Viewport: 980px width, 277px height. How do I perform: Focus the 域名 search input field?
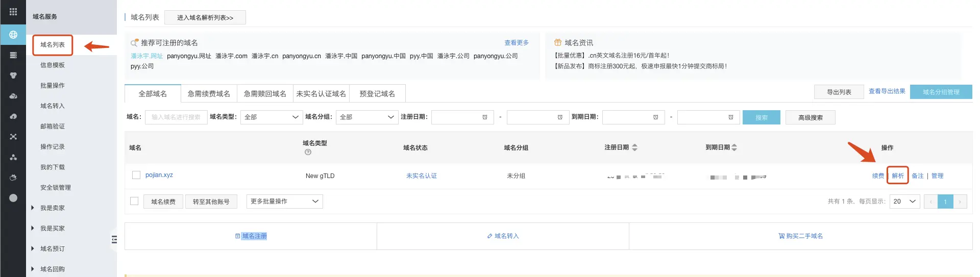pos(176,117)
